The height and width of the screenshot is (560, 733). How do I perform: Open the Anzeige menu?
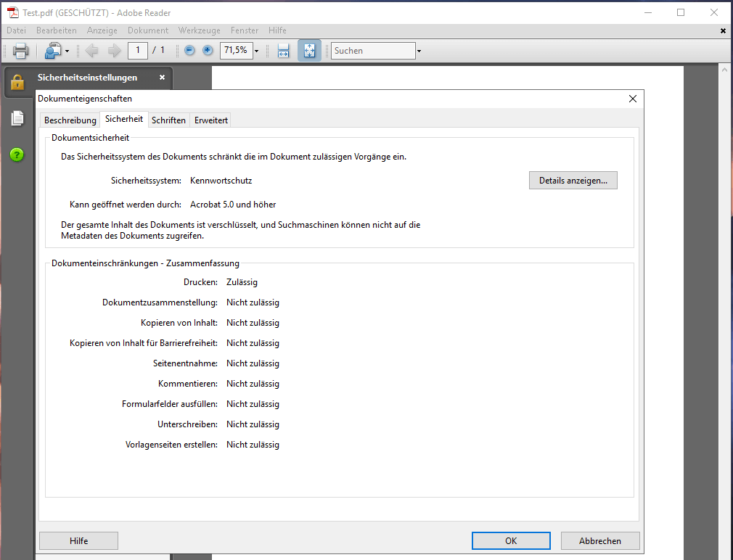point(102,30)
